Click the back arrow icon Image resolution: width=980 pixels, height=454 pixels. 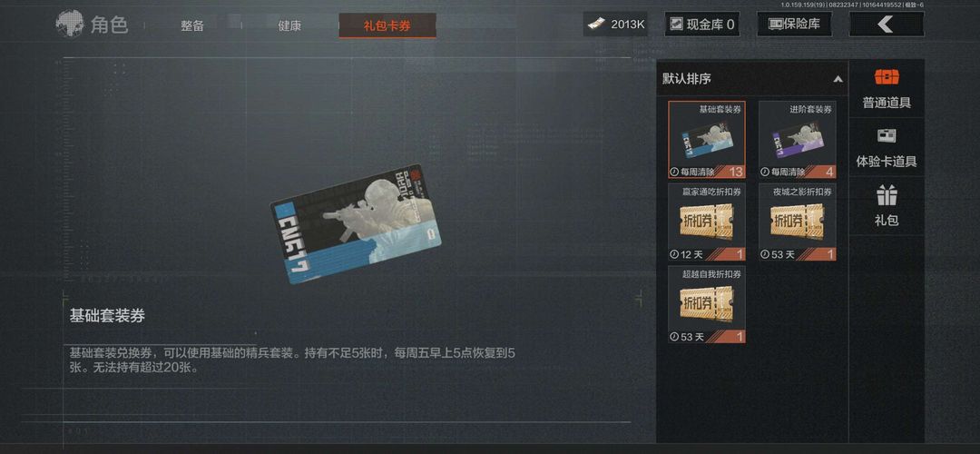coord(886,25)
